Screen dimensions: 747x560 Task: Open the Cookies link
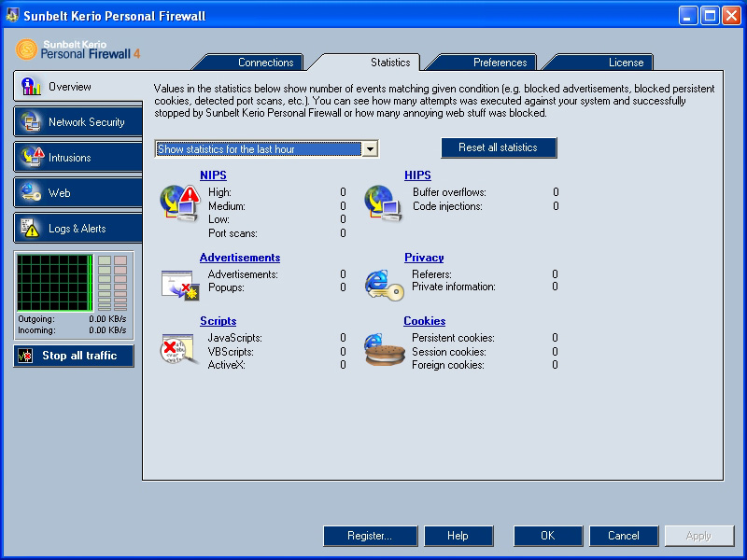click(x=425, y=321)
